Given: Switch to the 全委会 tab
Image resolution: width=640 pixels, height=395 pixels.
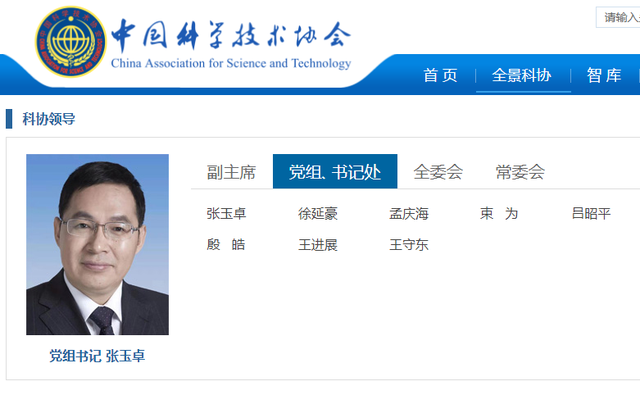Looking at the screenshot, I should (x=438, y=172).
